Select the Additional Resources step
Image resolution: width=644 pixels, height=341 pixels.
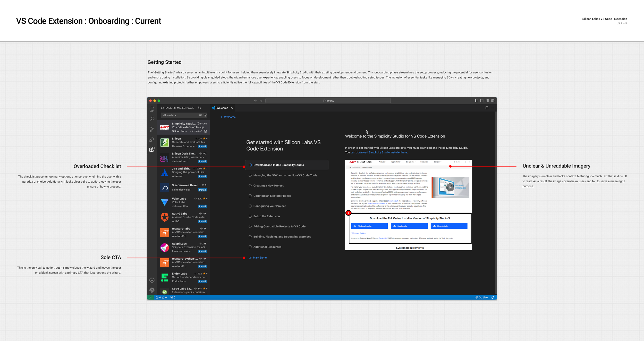click(x=267, y=247)
